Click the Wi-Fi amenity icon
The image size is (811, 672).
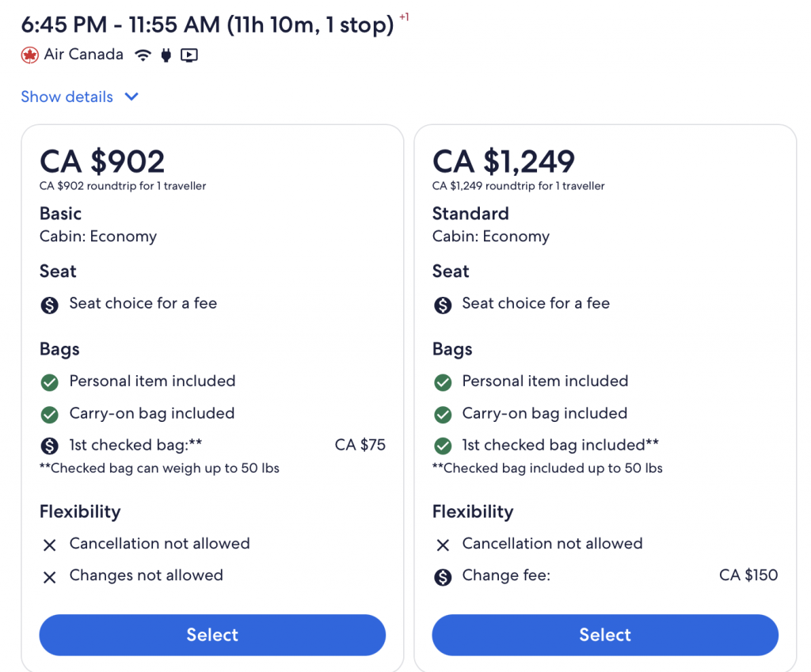tap(143, 55)
